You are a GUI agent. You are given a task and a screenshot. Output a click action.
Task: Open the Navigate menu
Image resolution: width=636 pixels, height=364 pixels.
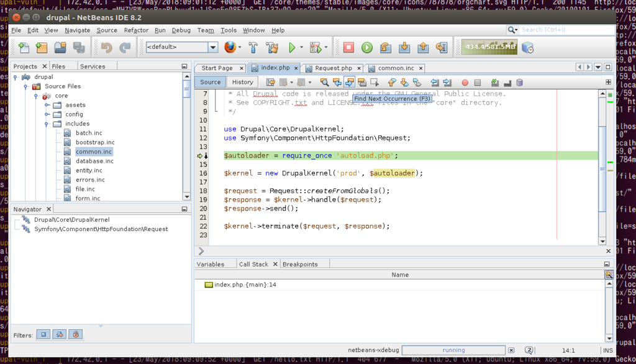(77, 30)
